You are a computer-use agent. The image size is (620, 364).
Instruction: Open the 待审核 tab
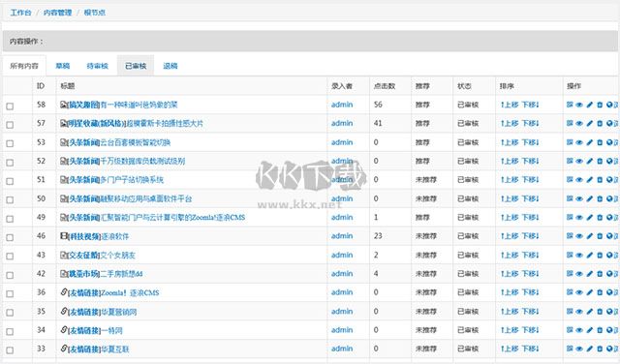coord(97,66)
